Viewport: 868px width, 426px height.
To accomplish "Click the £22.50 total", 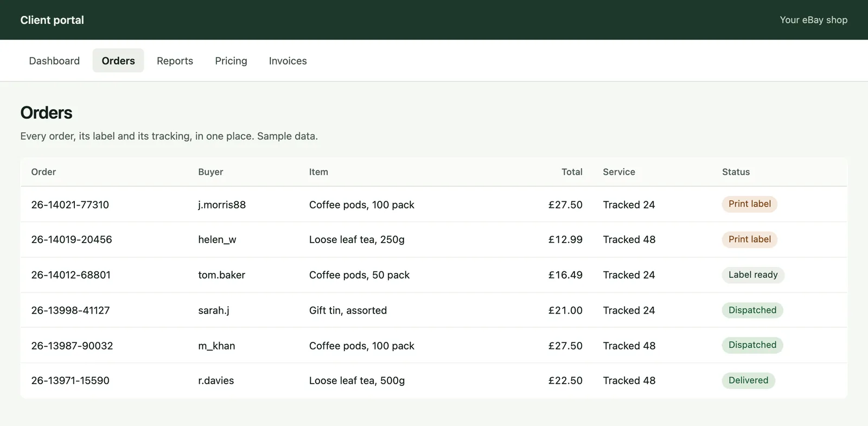I will coord(565,380).
